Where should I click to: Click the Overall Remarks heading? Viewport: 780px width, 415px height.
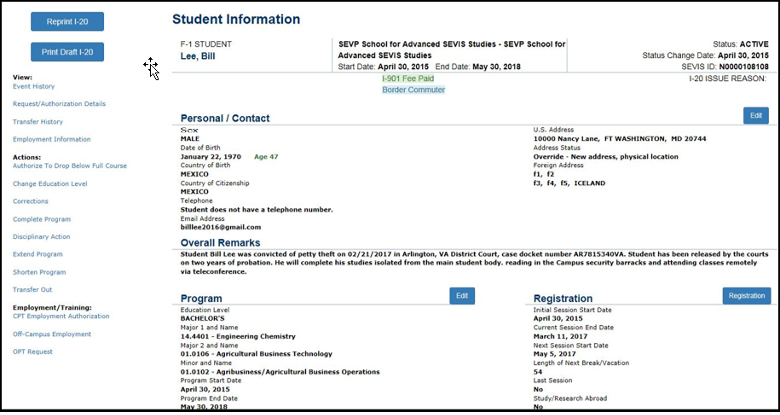220,243
